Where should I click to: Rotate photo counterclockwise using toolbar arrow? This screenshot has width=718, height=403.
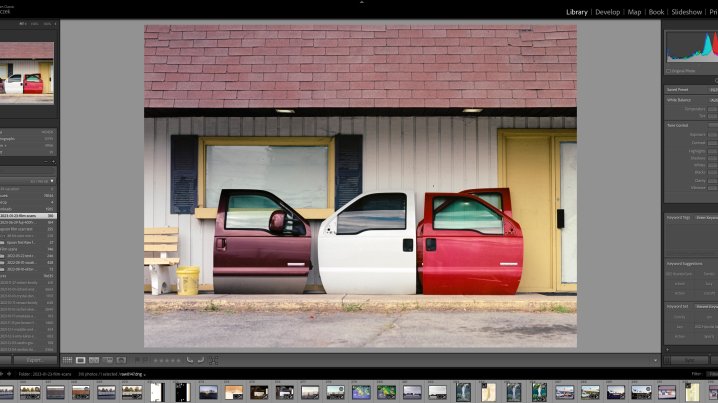[x=189, y=360]
